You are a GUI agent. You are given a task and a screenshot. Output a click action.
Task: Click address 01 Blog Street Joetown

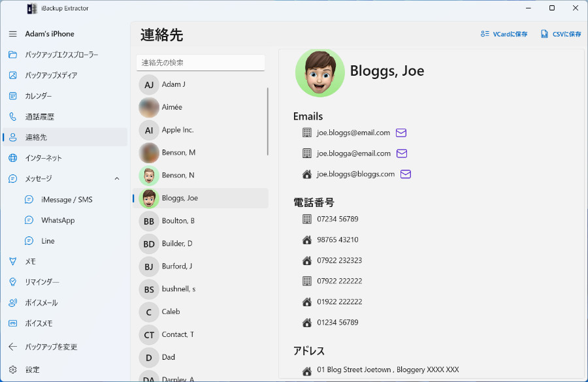pos(387,370)
